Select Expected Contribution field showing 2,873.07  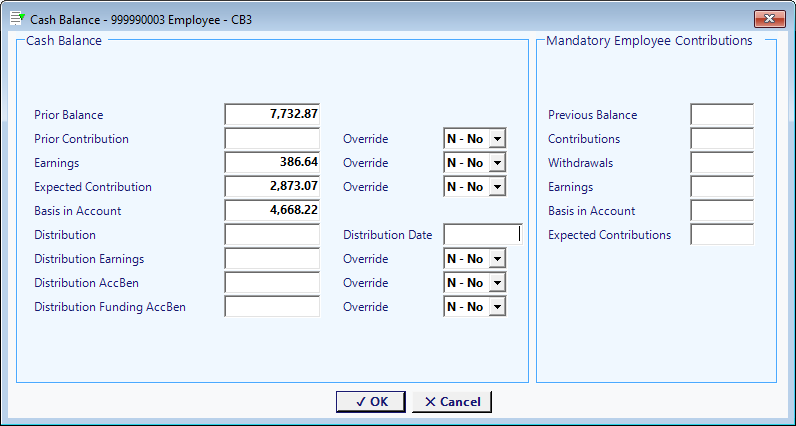(272, 186)
